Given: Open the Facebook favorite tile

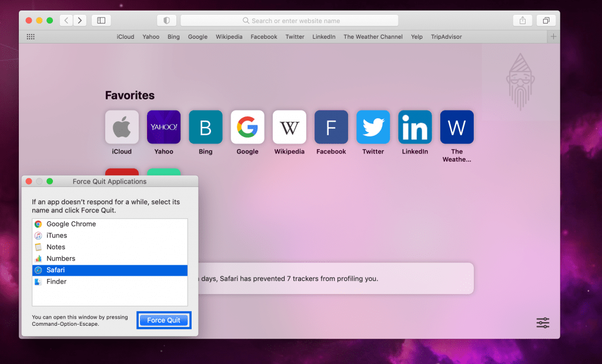Looking at the screenshot, I should point(332,127).
